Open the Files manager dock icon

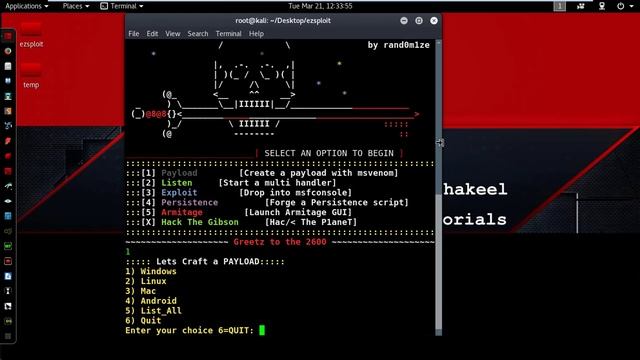click(8, 66)
